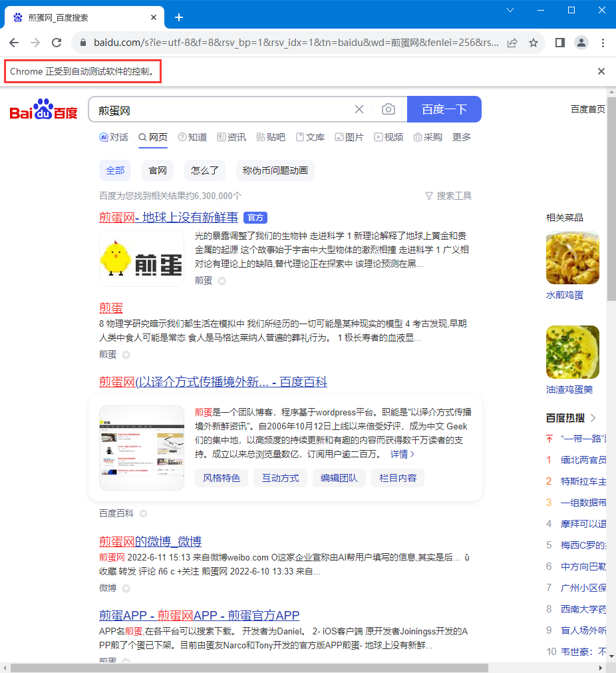Open Chrome's three-dot menu
Viewport: 616px width, 673px height.
click(x=601, y=42)
